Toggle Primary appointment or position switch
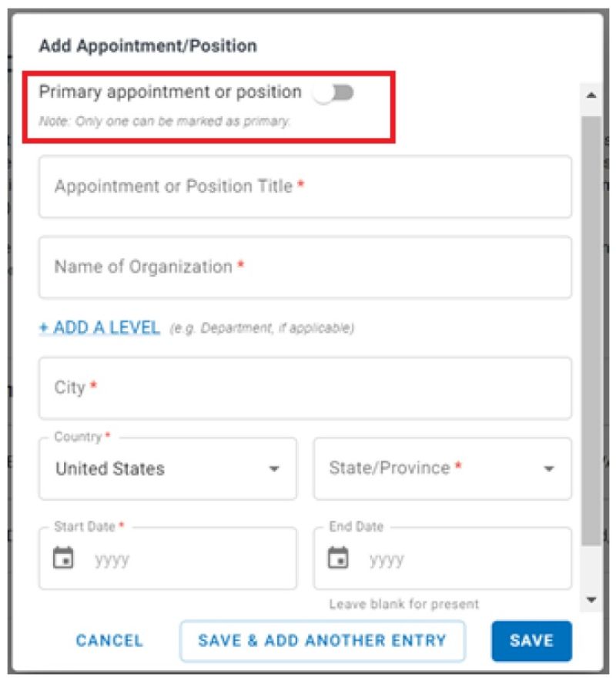This screenshot has width=616, height=681. (334, 93)
